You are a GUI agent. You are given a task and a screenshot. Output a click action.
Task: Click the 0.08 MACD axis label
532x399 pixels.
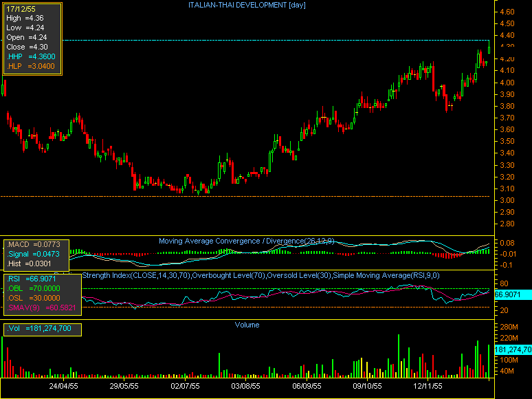coord(507,243)
